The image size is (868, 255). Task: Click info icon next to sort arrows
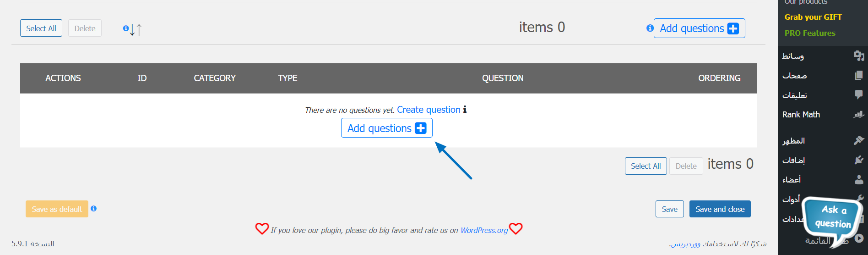tap(126, 28)
